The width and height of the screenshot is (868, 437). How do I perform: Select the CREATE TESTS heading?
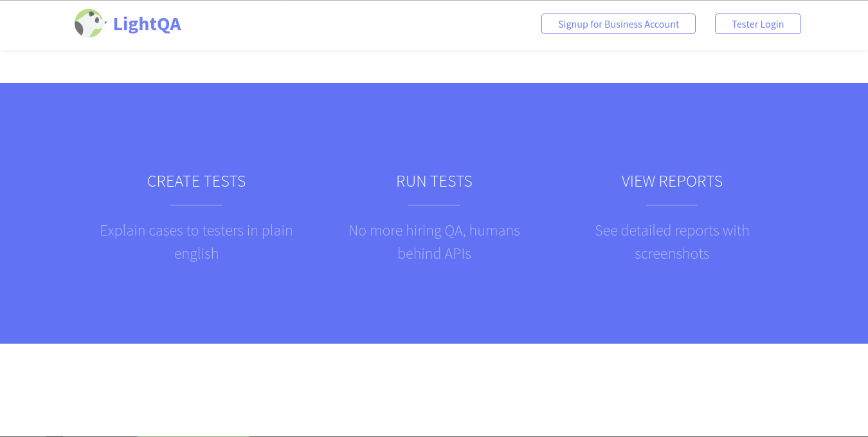196,181
